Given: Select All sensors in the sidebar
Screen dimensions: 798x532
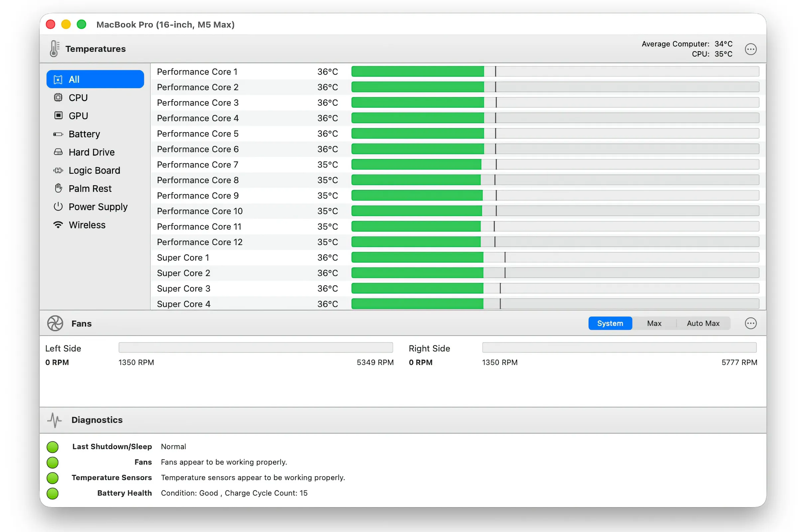Looking at the screenshot, I should pyautogui.click(x=95, y=79).
